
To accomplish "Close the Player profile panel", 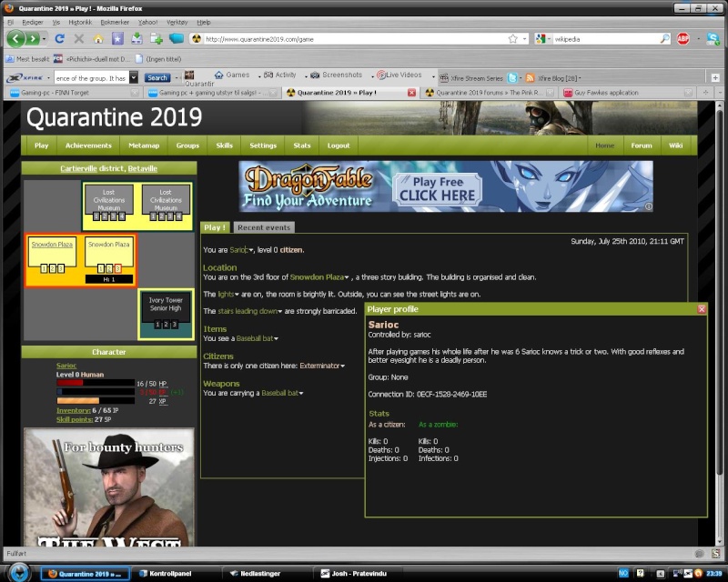I will tap(702, 309).
